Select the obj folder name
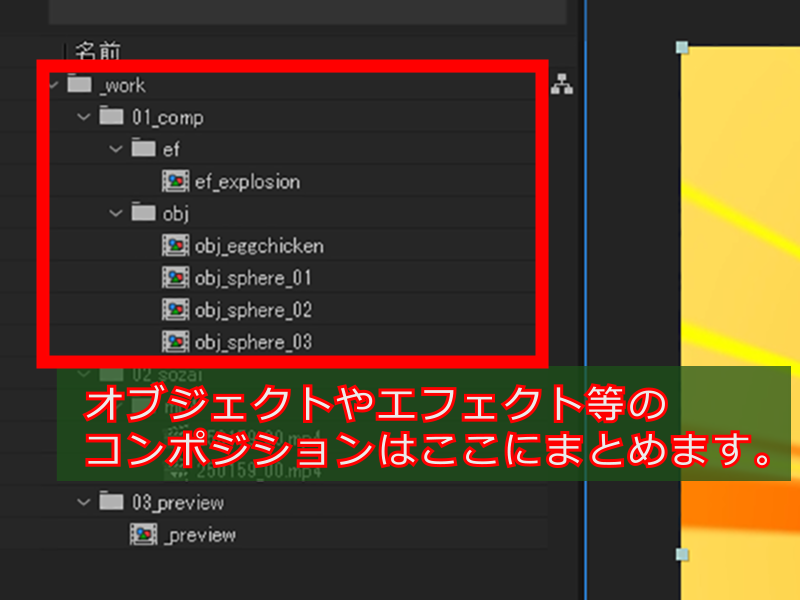800x600 pixels. click(x=176, y=214)
